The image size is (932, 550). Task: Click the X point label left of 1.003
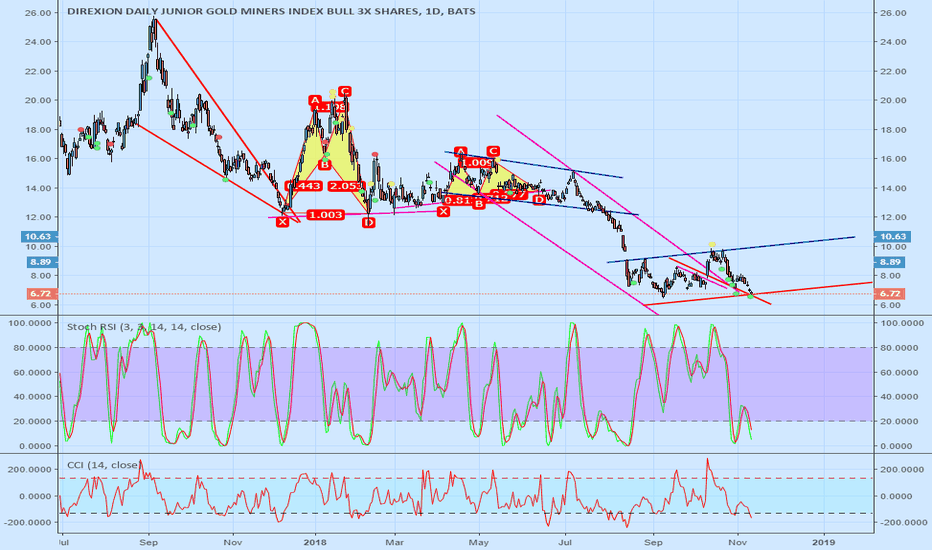(282, 222)
